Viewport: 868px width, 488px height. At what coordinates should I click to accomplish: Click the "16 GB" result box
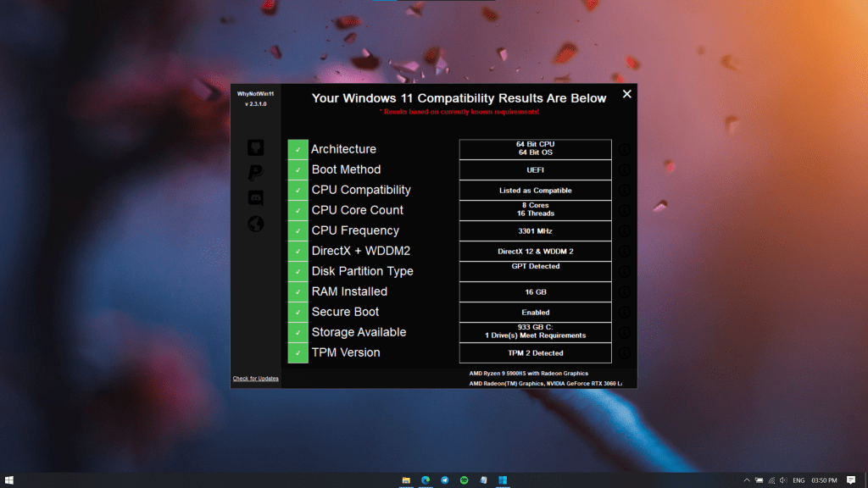coord(536,291)
